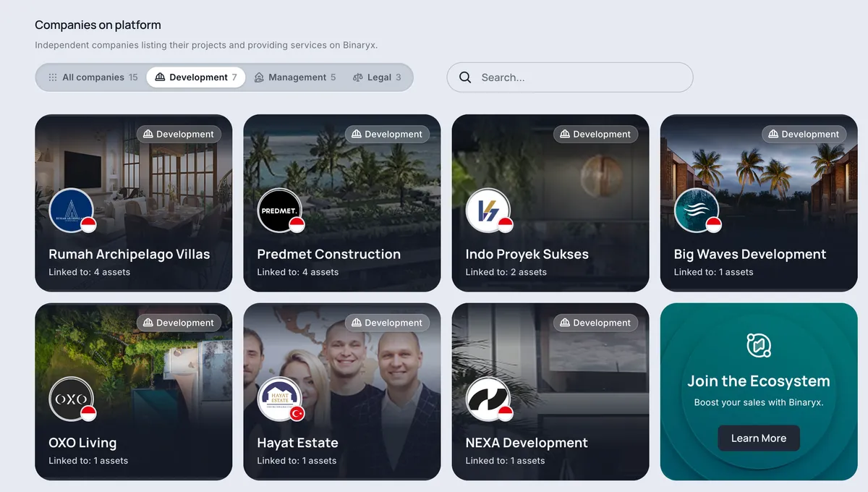Image resolution: width=868 pixels, height=492 pixels.
Task: Open Big Waves Development company title
Action: point(750,254)
